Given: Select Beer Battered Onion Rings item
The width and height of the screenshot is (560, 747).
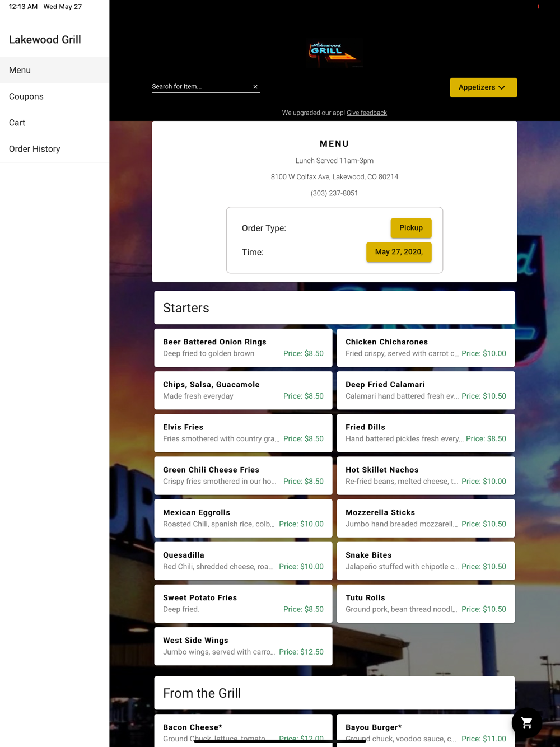Looking at the screenshot, I should 243,348.
